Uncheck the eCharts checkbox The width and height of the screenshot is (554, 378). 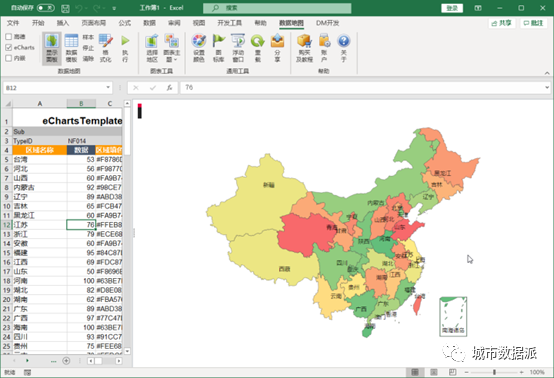pos(9,47)
